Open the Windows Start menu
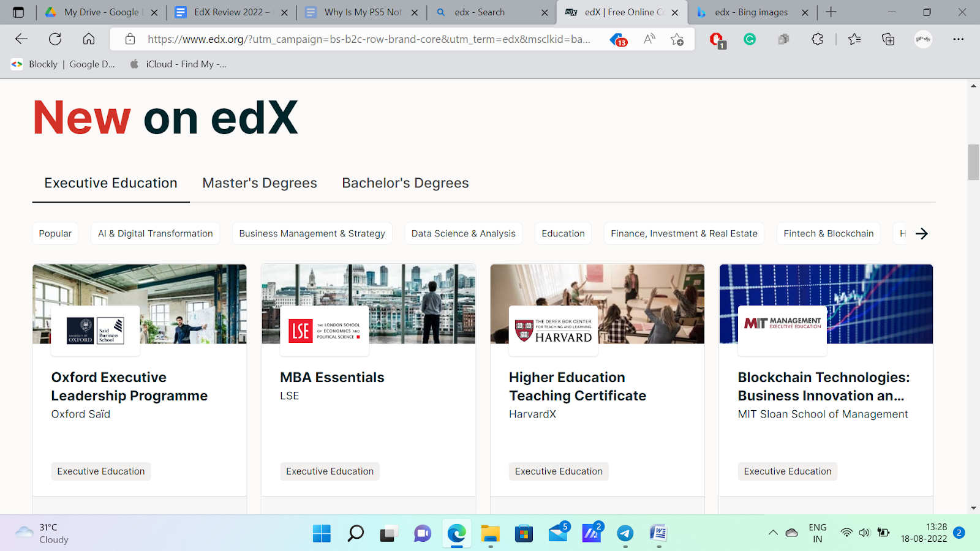Screen dimensions: 980x551 (x=322, y=533)
